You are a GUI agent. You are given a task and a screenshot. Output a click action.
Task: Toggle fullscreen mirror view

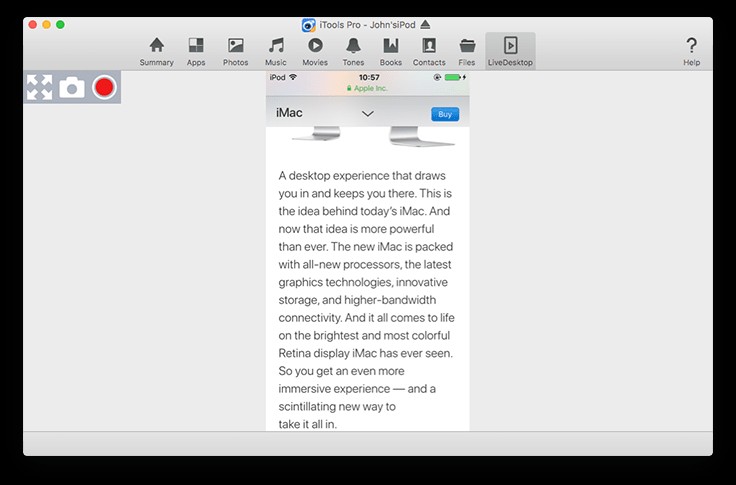(40, 88)
